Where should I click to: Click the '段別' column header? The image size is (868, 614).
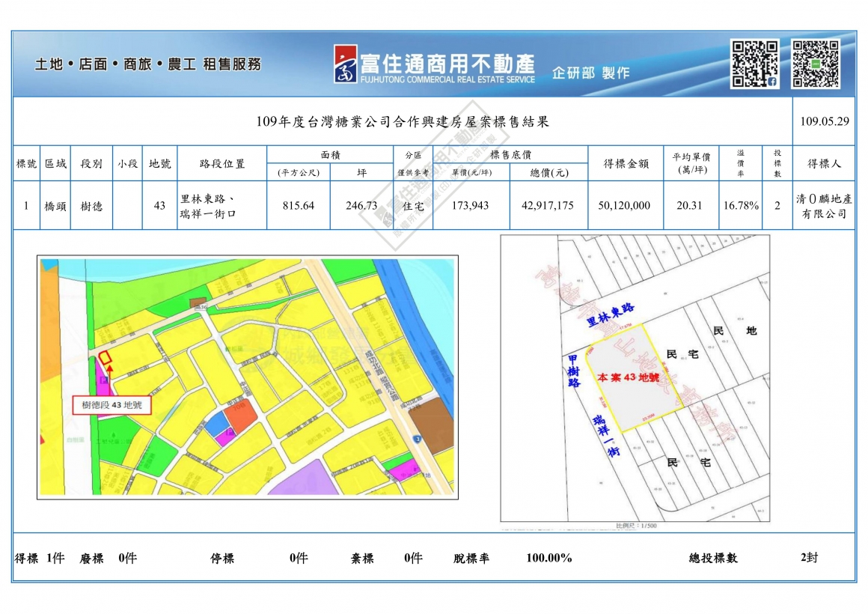pyautogui.click(x=91, y=163)
